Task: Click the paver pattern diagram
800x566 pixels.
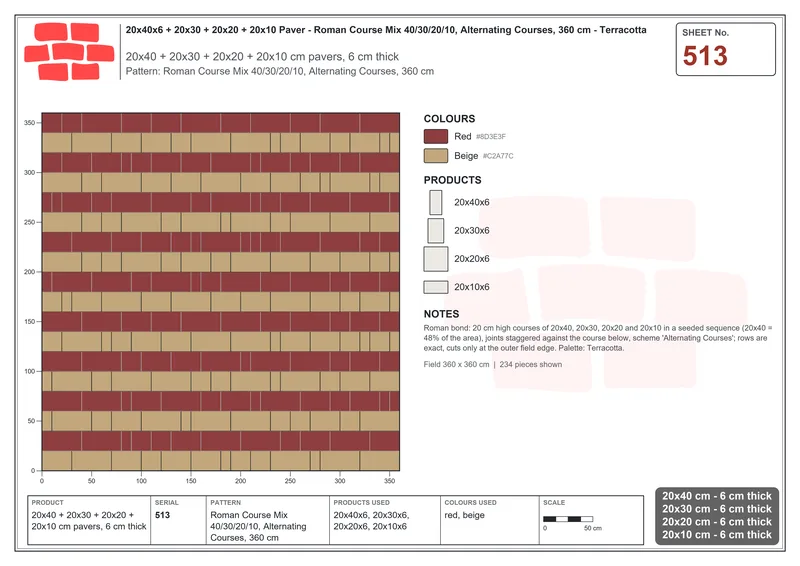Action: coord(220,291)
